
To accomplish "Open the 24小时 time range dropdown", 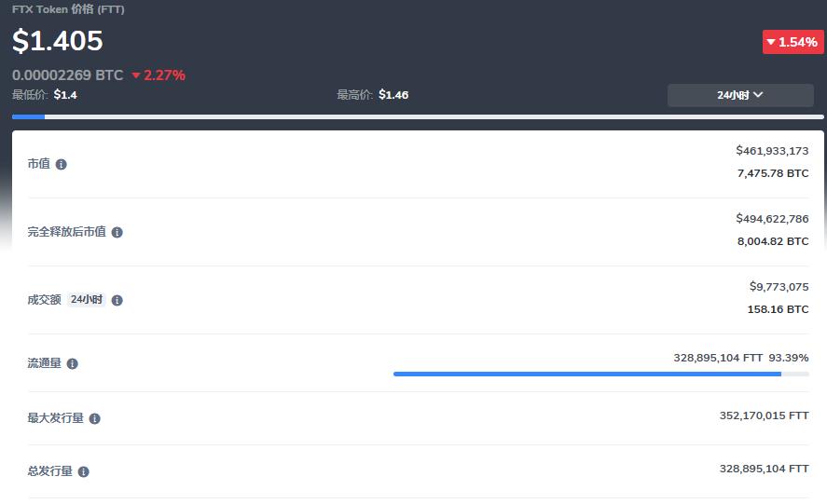I will coord(740,95).
